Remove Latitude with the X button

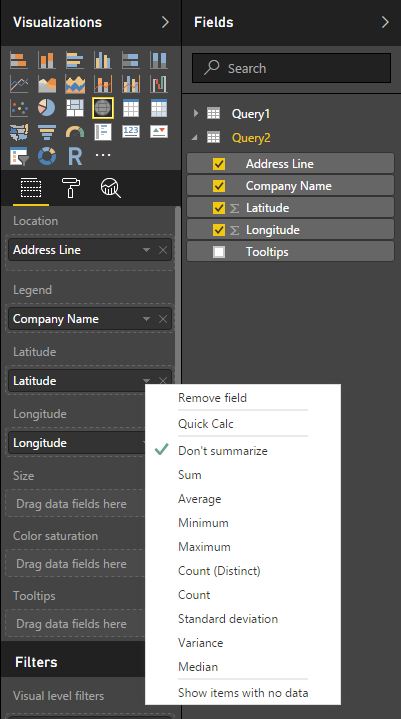coord(163,381)
